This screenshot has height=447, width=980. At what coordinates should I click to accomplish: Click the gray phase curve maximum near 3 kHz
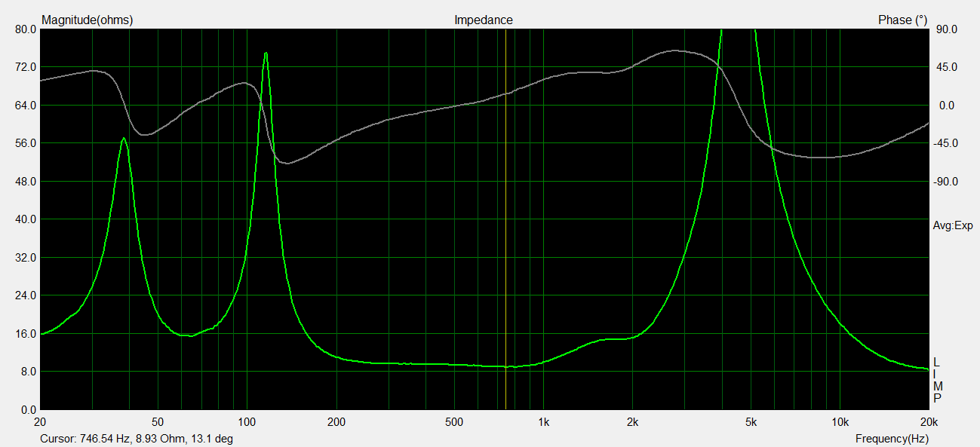(x=674, y=51)
